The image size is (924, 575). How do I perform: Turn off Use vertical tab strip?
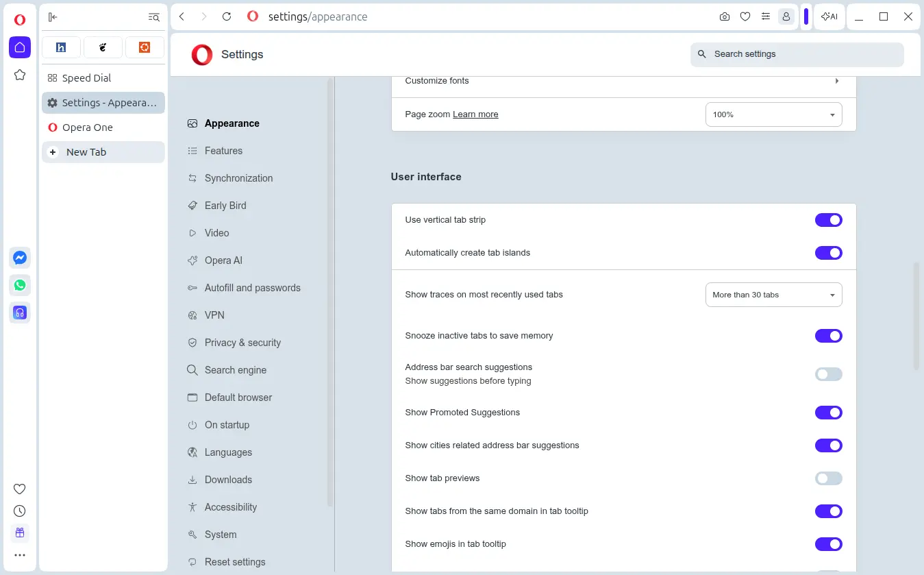click(828, 220)
